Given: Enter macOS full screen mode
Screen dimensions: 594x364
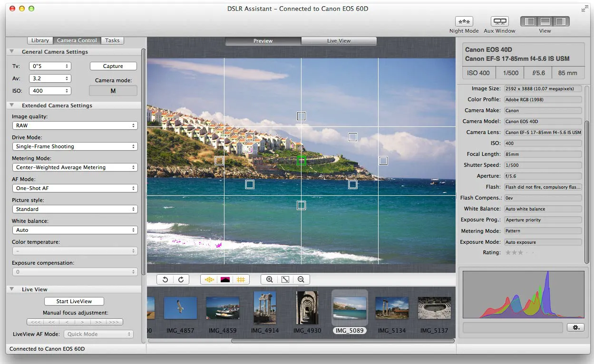Looking at the screenshot, I should coord(584,9).
